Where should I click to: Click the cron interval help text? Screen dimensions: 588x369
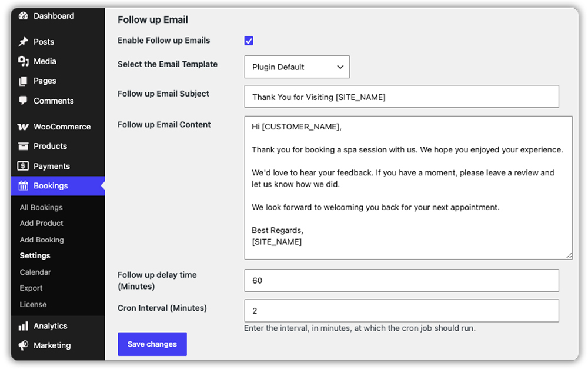point(360,328)
